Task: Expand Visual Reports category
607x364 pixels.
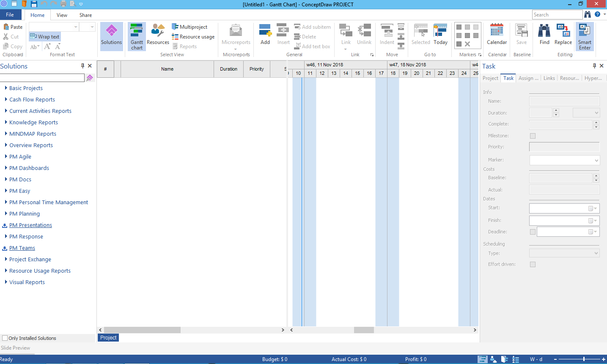Action: click(6, 282)
